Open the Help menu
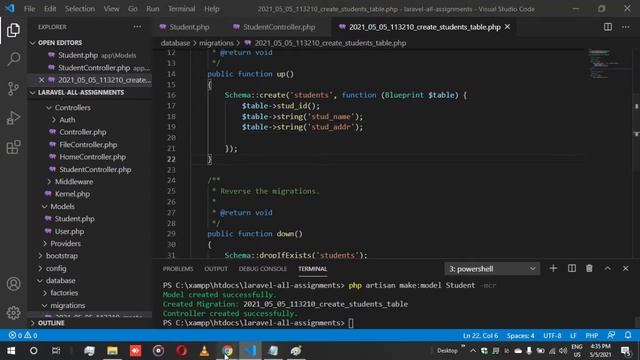This screenshot has width=640, height=360. point(212,9)
